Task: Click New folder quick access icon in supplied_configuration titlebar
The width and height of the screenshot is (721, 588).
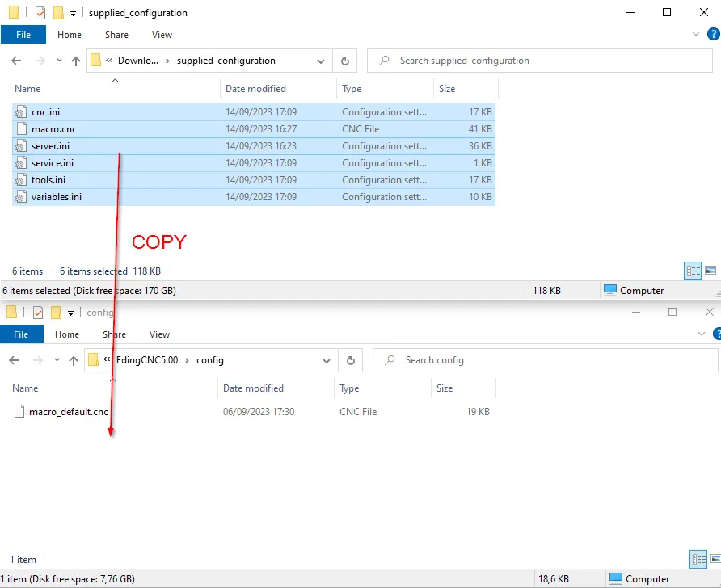Action: pos(58,13)
